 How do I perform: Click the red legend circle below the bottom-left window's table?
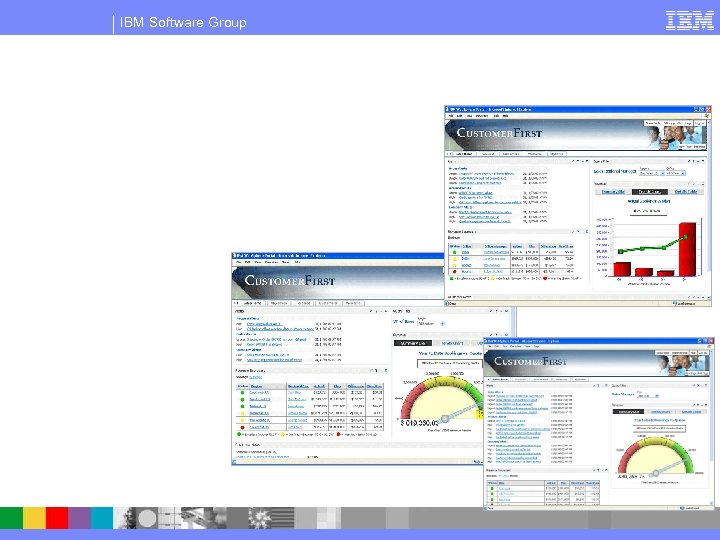click(338, 434)
